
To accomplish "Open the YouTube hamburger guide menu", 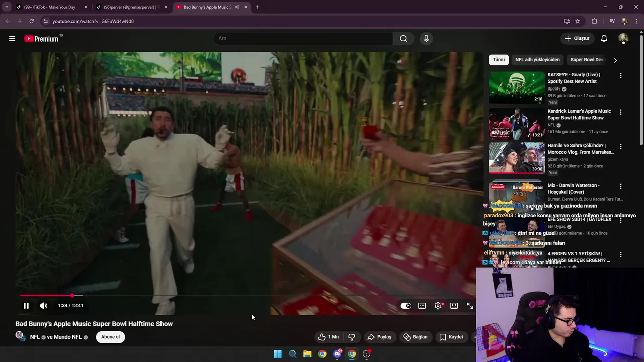I will pos(12,39).
